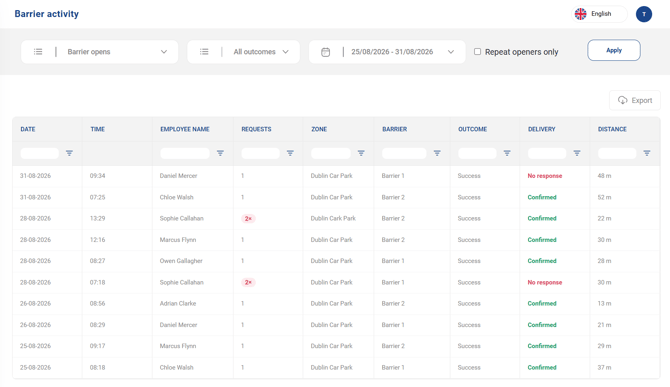The width and height of the screenshot is (670, 387).
Task: Focus the Employee Name filter input
Action: point(185,153)
